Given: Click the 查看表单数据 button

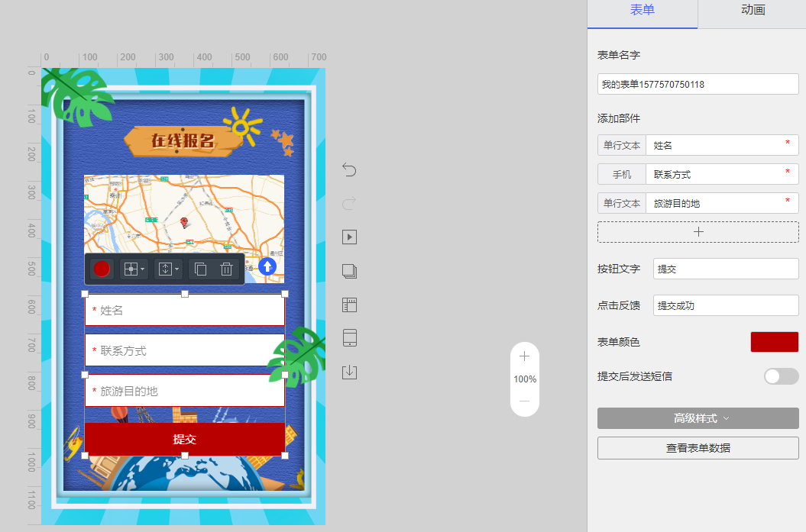Looking at the screenshot, I should tap(698, 448).
